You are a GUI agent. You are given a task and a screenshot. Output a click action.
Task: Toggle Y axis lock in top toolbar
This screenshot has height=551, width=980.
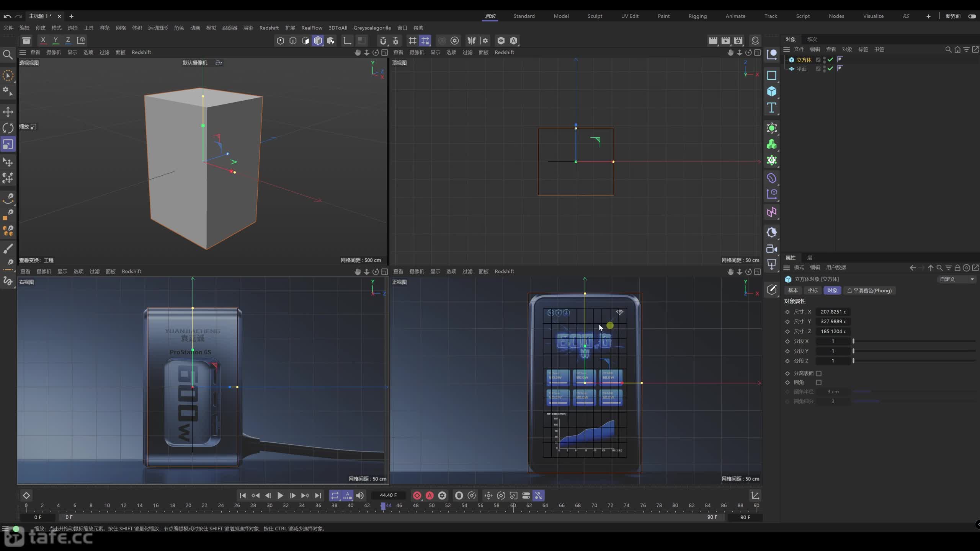56,40
